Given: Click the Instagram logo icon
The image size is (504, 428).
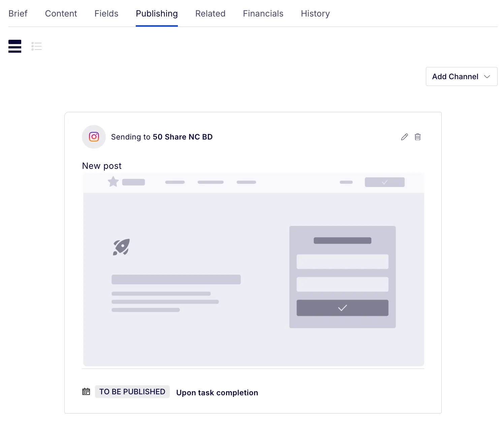Looking at the screenshot, I should click(x=94, y=137).
